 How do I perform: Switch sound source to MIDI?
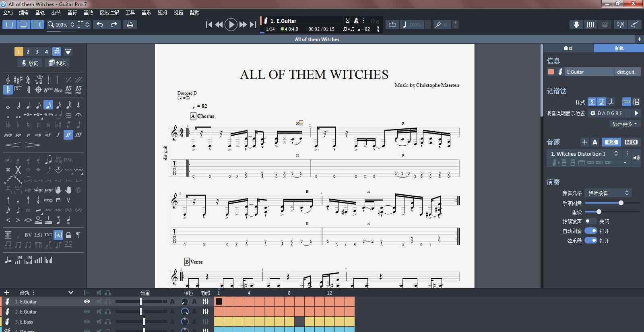[631, 142]
